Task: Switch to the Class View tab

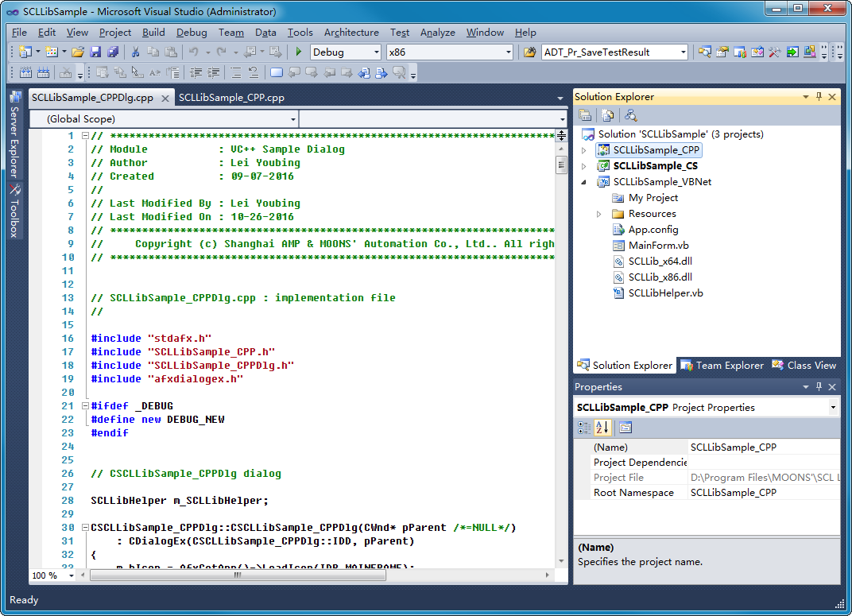Action: click(x=804, y=366)
